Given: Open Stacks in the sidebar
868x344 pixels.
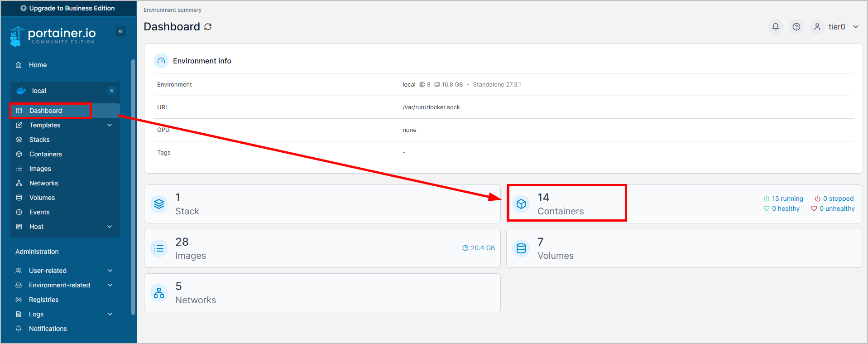Looking at the screenshot, I should coord(39,140).
